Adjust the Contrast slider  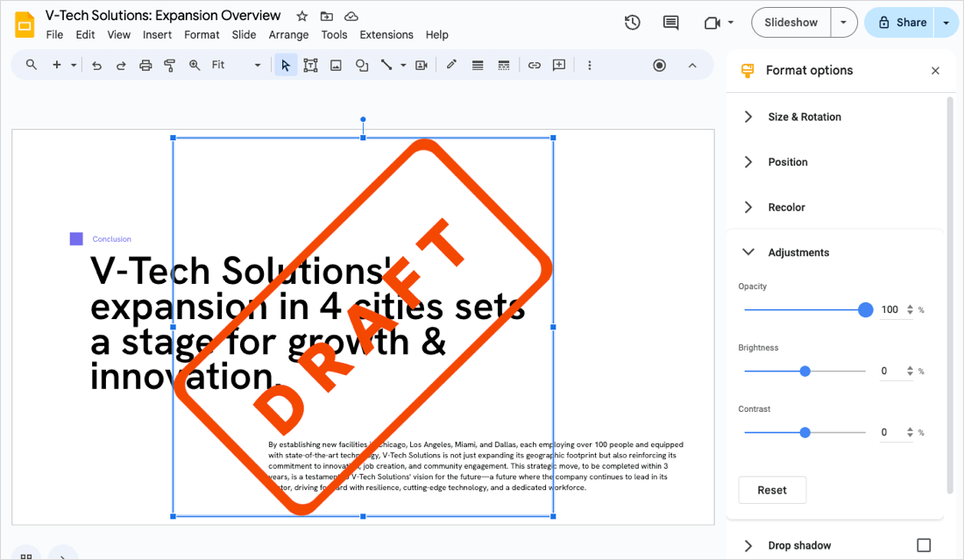[x=805, y=433]
